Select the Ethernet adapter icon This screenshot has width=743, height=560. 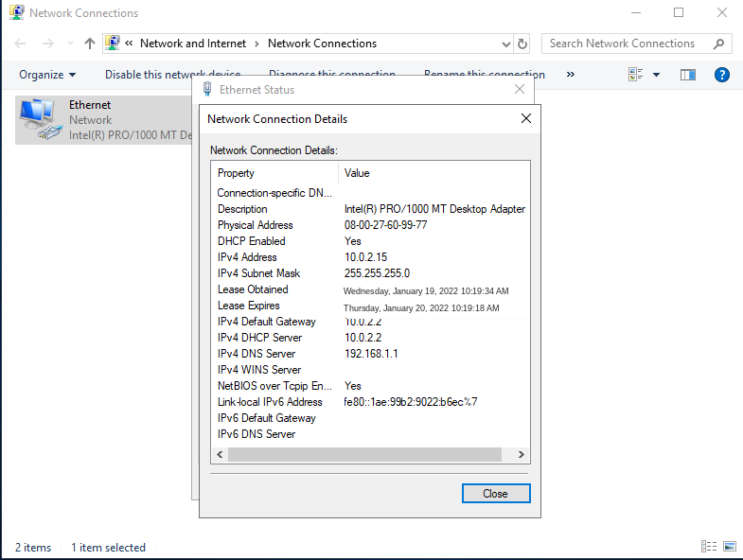click(42, 120)
